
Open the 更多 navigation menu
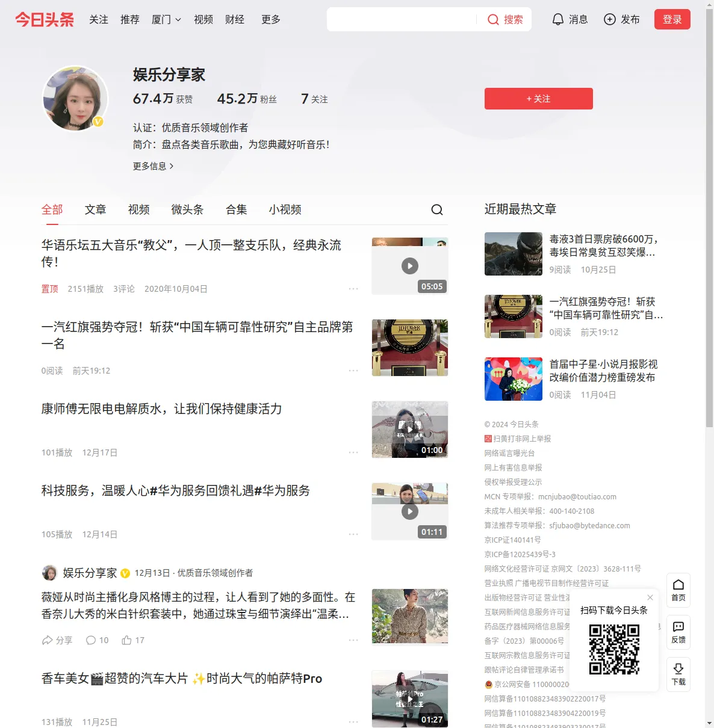[271, 19]
